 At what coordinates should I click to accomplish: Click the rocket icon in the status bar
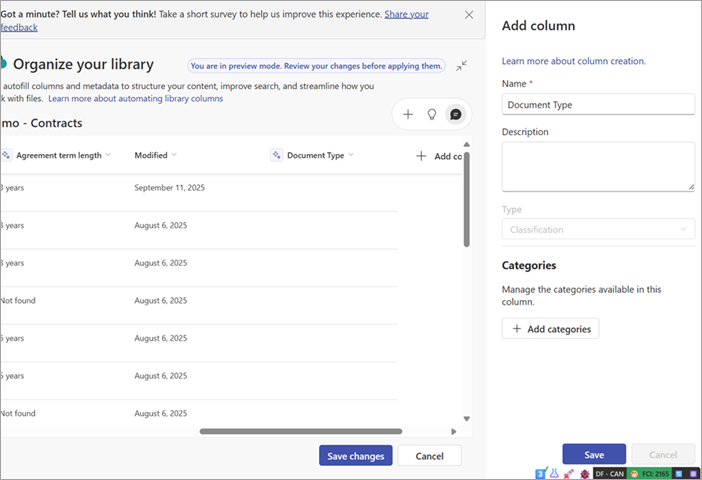click(x=569, y=473)
